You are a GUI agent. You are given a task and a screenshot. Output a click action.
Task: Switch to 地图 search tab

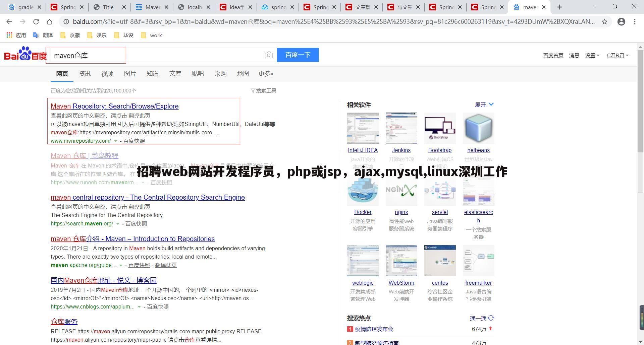[x=243, y=74]
